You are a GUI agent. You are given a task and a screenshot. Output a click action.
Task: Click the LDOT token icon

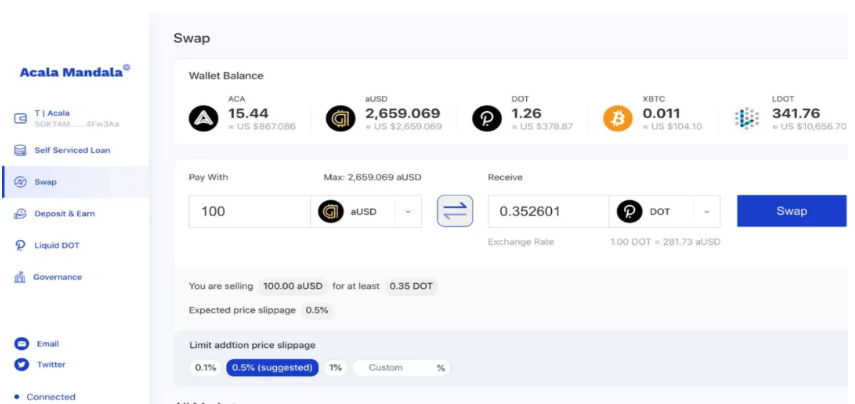[x=746, y=118]
